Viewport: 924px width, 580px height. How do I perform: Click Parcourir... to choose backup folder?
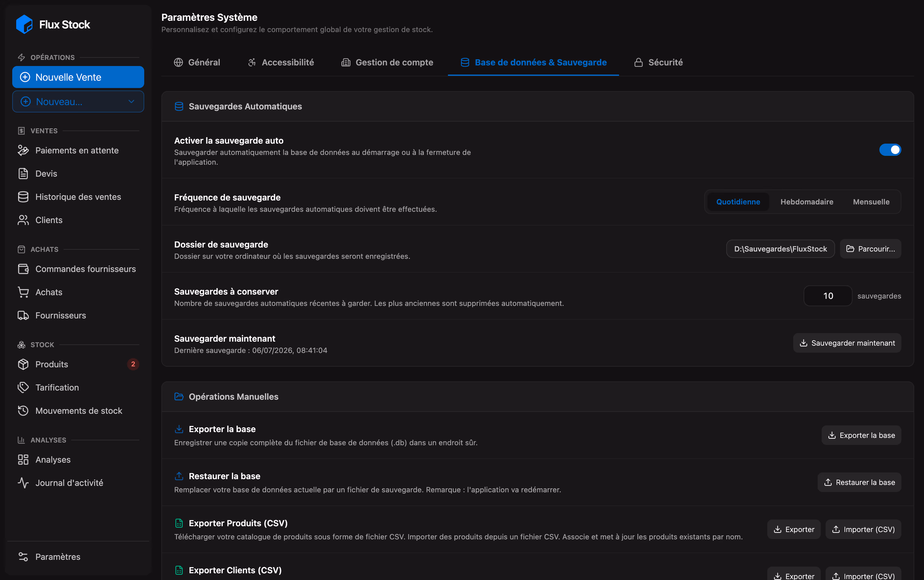click(870, 249)
